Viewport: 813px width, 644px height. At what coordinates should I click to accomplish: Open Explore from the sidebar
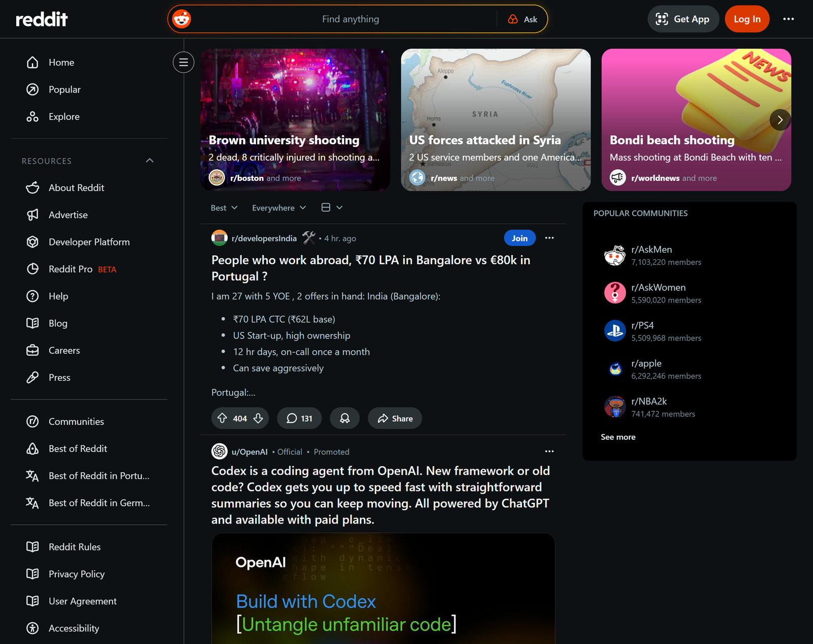point(64,116)
